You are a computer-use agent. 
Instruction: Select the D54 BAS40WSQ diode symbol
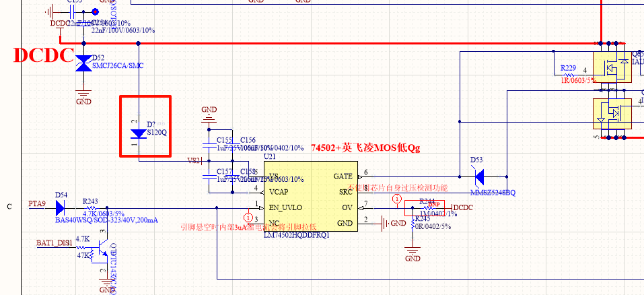tap(61, 208)
